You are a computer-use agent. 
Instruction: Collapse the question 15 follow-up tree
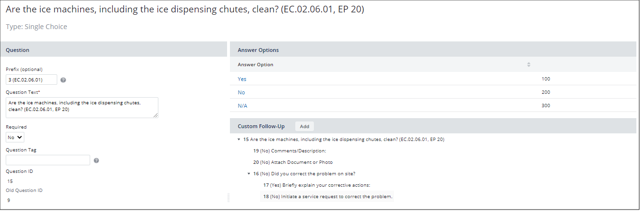click(x=239, y=140)
